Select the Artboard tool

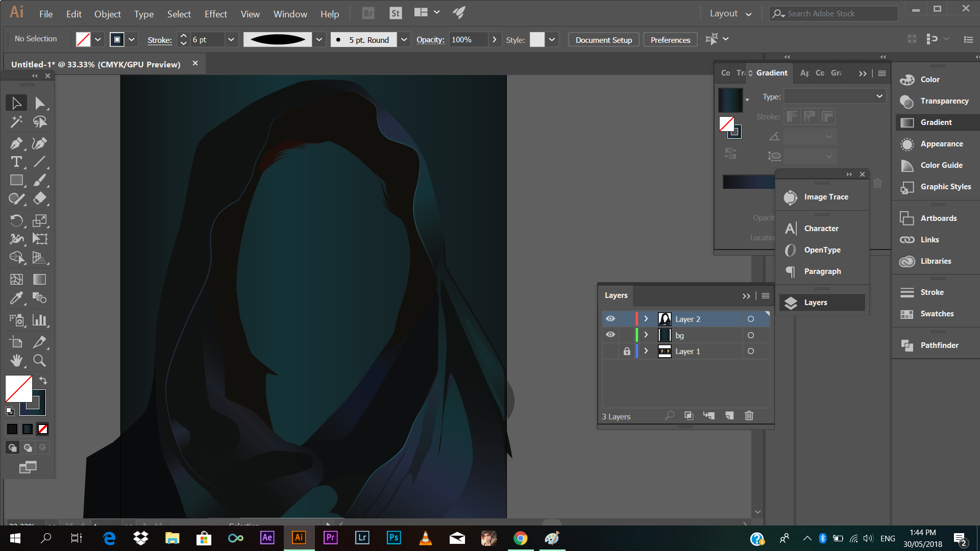(x=16, y=342)
